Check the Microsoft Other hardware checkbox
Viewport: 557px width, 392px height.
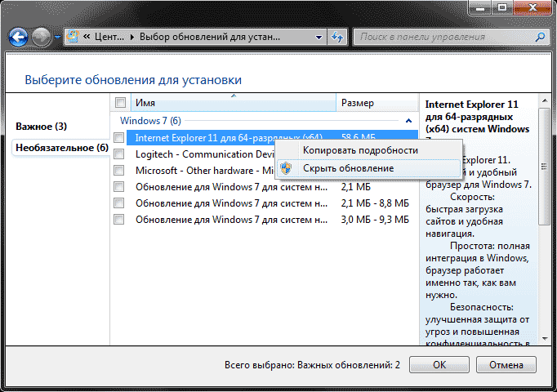pyautogui.click(x=119, y=171)
